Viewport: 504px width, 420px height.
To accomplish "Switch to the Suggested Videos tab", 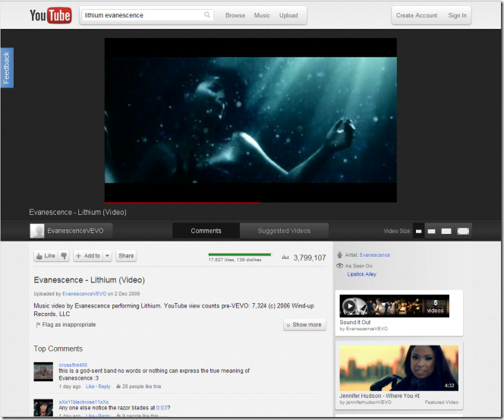I will pyautogui.click(x=284, y=231).
